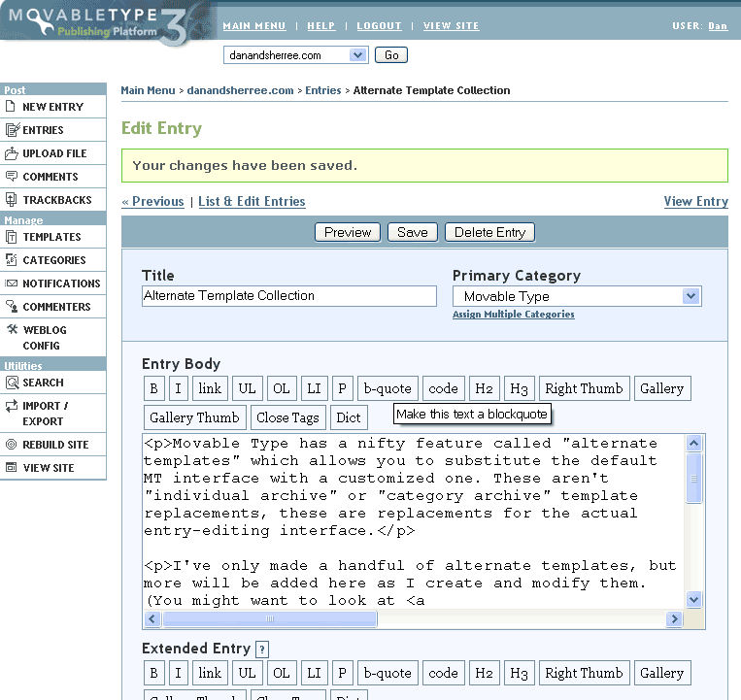Viewport: 741px width, 700px height.
Task: Click the Templates icon in sidebar
Action: (x=12, y=237)
